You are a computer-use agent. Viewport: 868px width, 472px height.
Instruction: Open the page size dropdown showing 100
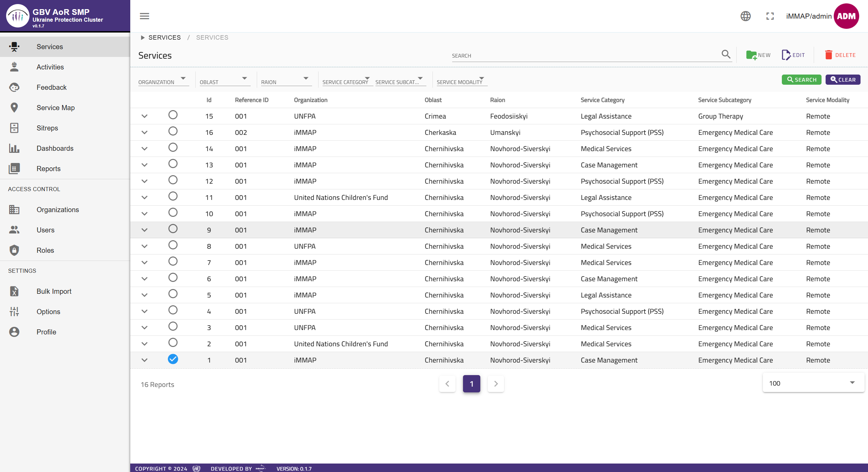(x=812, y=383)
